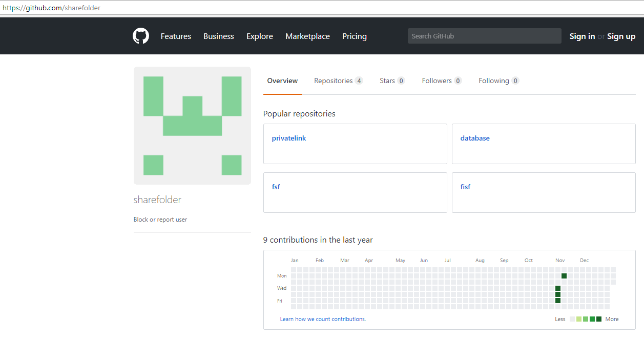Open the Features menu item
This screenshot has width=644, height=338.
click(176, 36)
